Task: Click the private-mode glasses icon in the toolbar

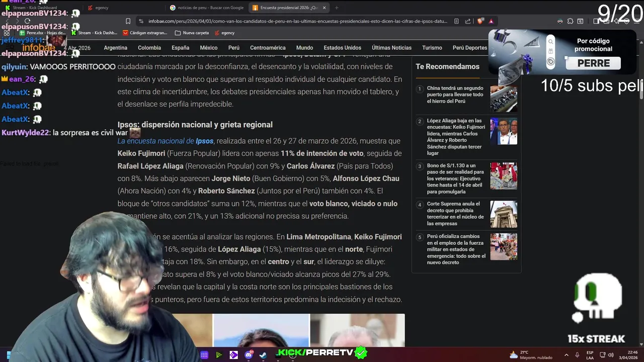Action: [x=560, y=21]
